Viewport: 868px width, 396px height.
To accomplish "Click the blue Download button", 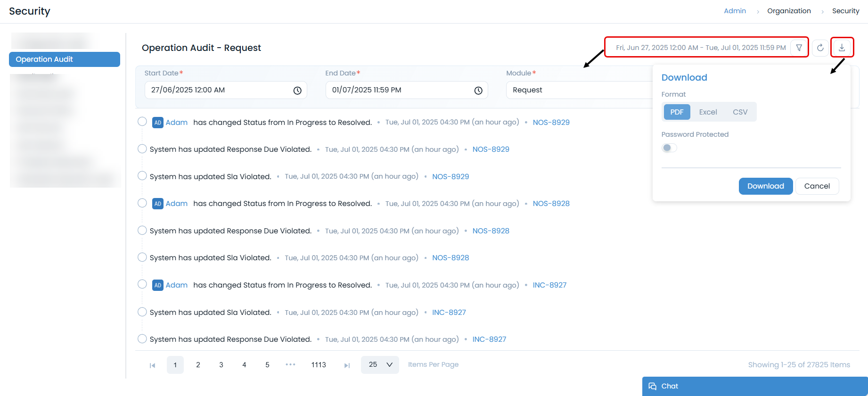I will coord(765,186).
